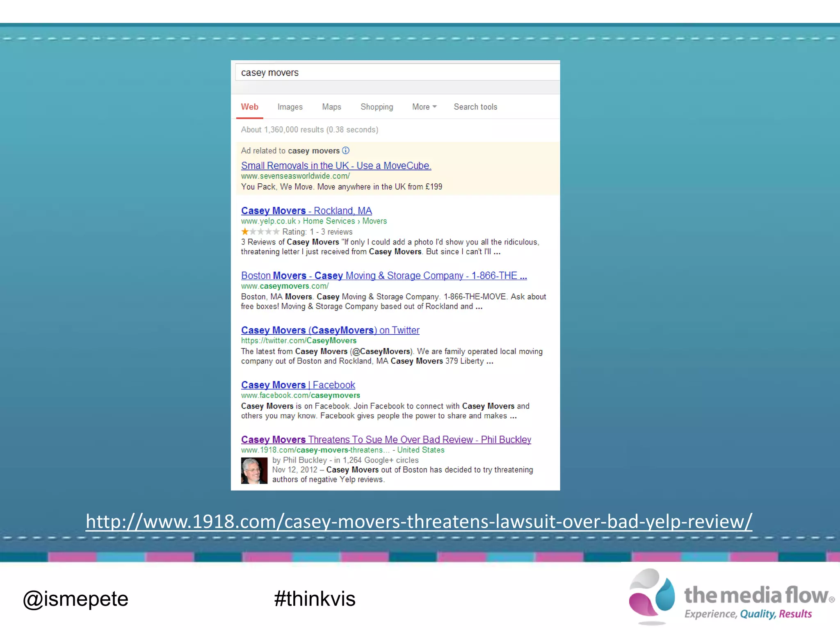Open the Phil Buckley author photo thumbnail
This screenshot has width=840, height=630.
254,470
